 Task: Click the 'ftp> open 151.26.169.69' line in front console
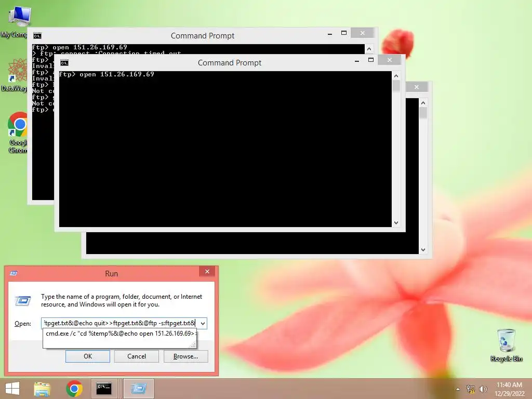click(x=107, y=74)
